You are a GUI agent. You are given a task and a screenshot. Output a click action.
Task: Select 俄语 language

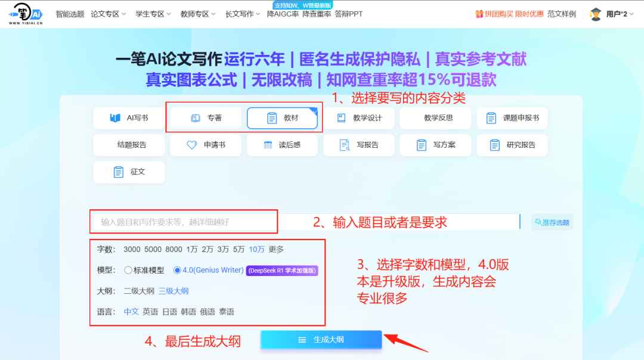(x=208, y=312)
